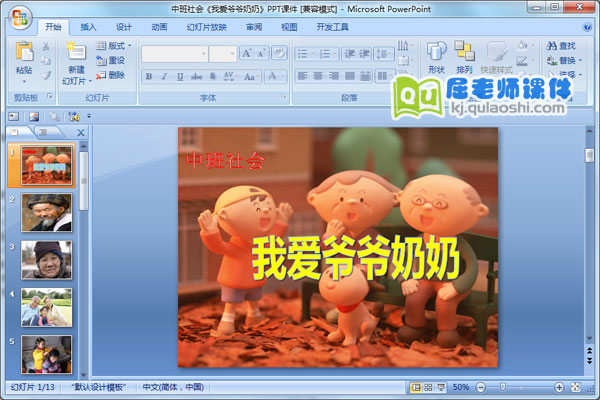This screenshot has width=600, height=400.
Task: Select slide 2 thumbnail of old man
Action: click(46, 212)
